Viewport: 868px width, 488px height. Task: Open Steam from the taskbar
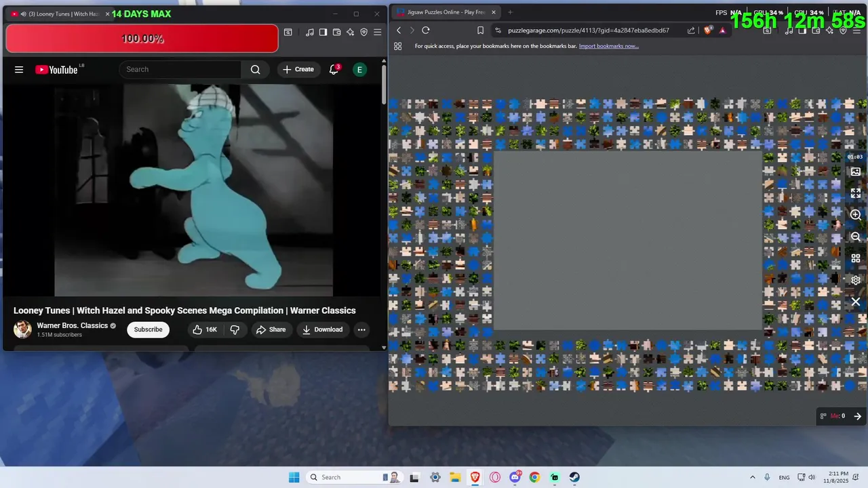(574, 477)
